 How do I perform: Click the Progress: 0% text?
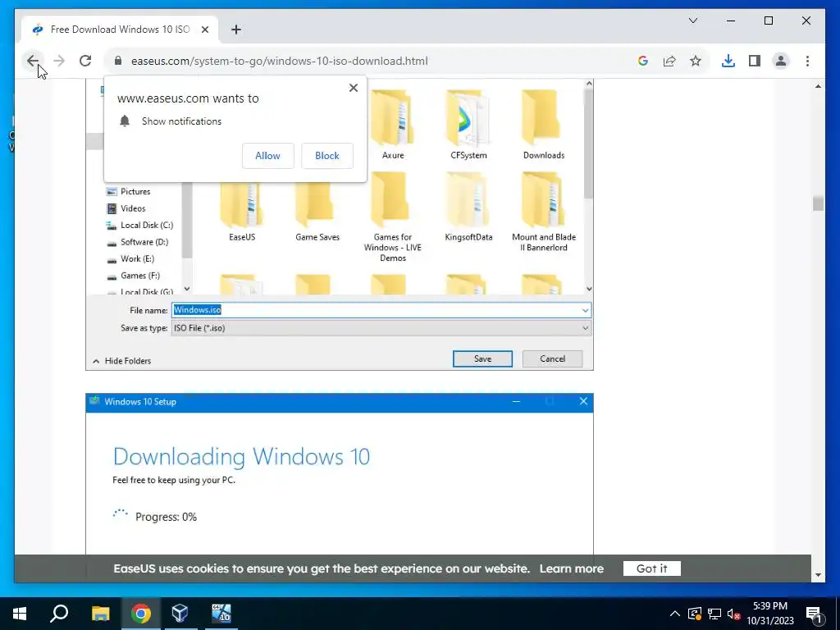click(166, 517)
